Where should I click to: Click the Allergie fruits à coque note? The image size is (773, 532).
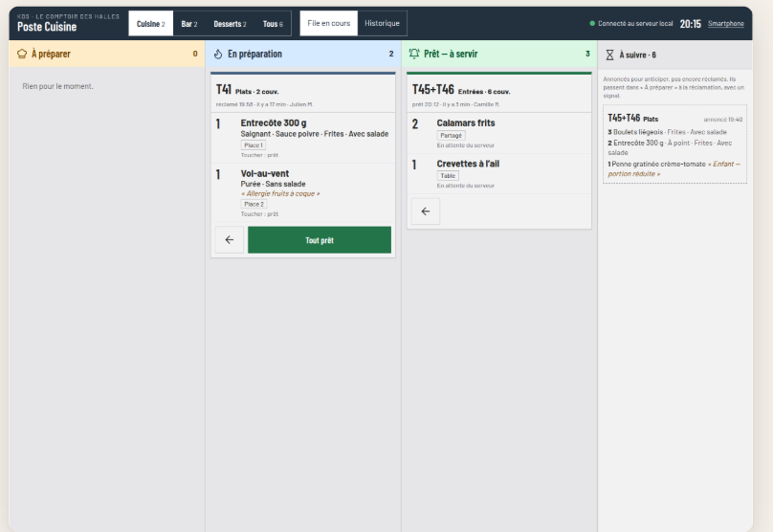280,194
